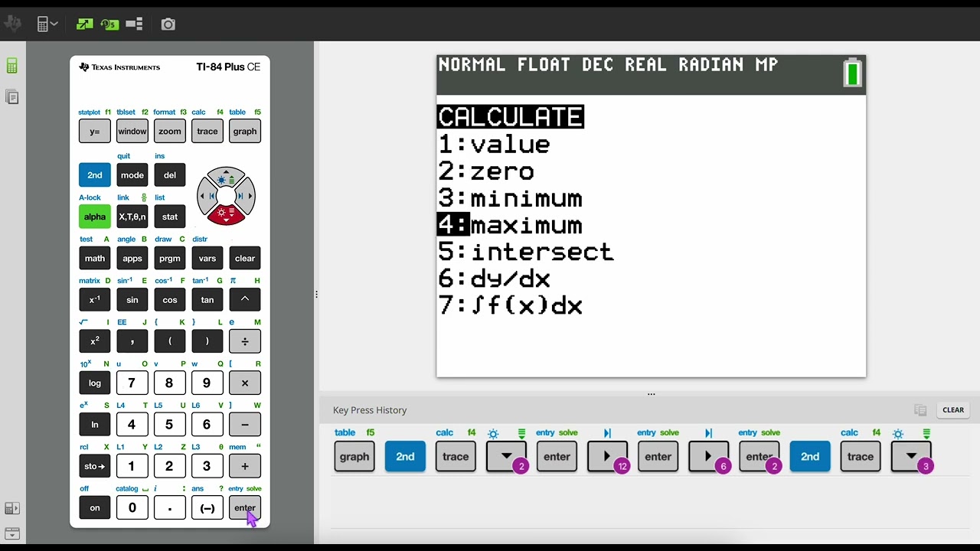
Task: Take a screen capture with the camera icon
Action: 168,24
